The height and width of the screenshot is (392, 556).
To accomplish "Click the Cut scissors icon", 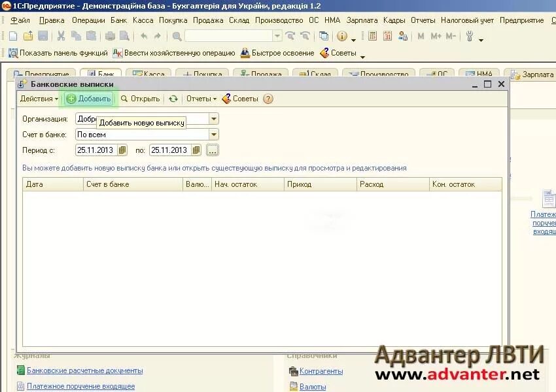I will click(x=61, y=36).
